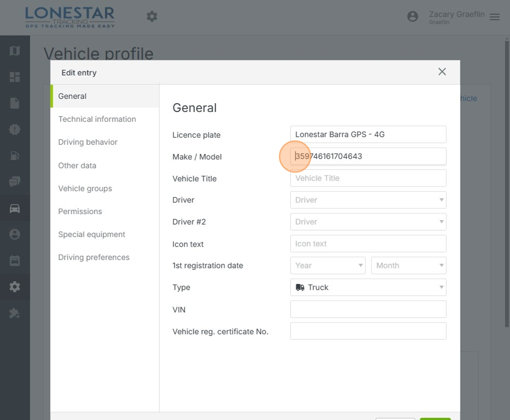
Task: Open the Type dropdown showing Truck
Action: click(x=368, y=288)
